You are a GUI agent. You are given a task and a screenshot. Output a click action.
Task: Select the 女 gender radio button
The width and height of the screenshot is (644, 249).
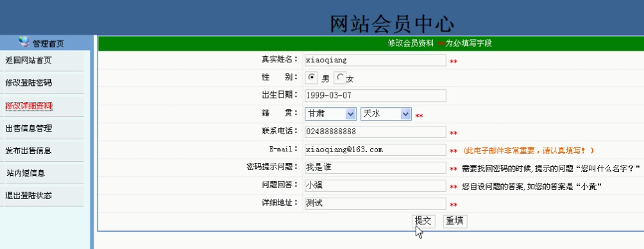[341, 77]
